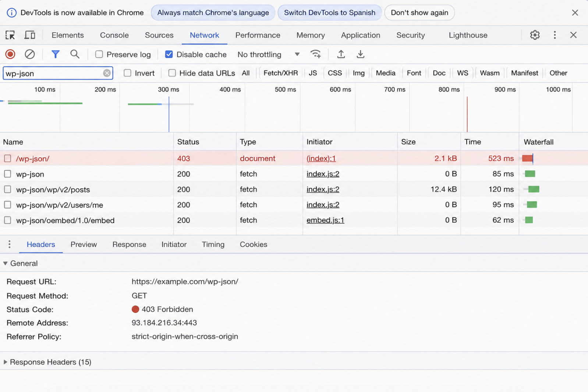Open the Memory tab
Screen dimensions: 588x392
(311, 35)
